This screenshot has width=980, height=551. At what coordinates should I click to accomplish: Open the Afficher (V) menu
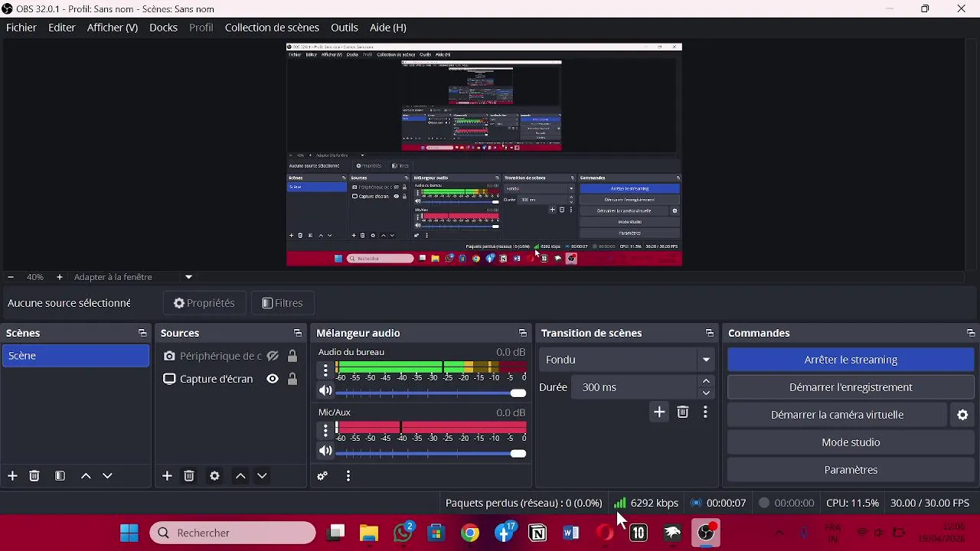113,28
